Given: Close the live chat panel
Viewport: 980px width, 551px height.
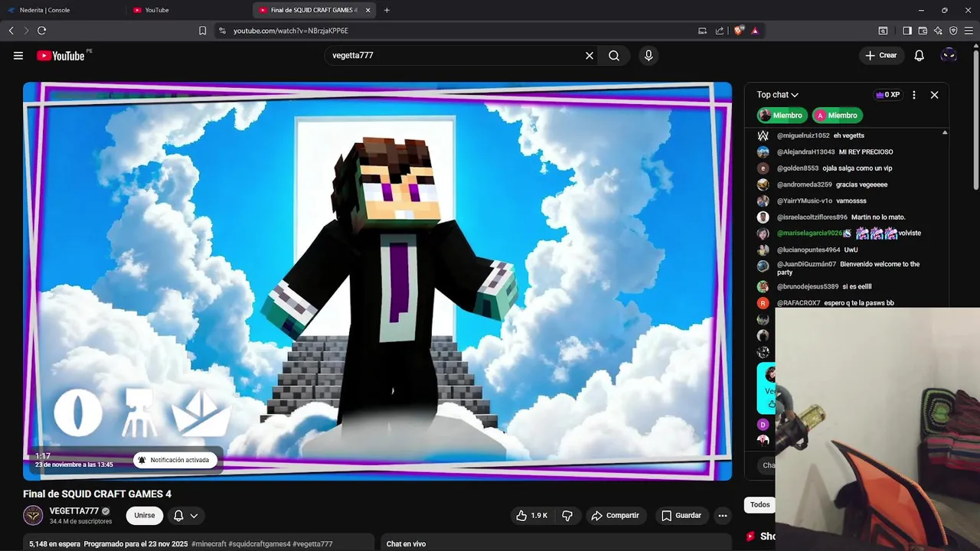Looking at the screenshot, I should (934, 95).
